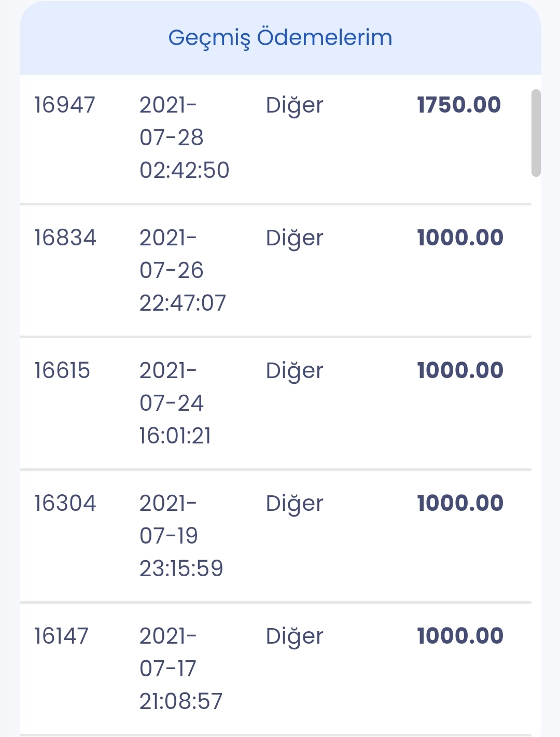The width and height of the screenshot is (560, 737).
Task: Click Diğer type in the 16147 row
Action: [x=295, y=637]
